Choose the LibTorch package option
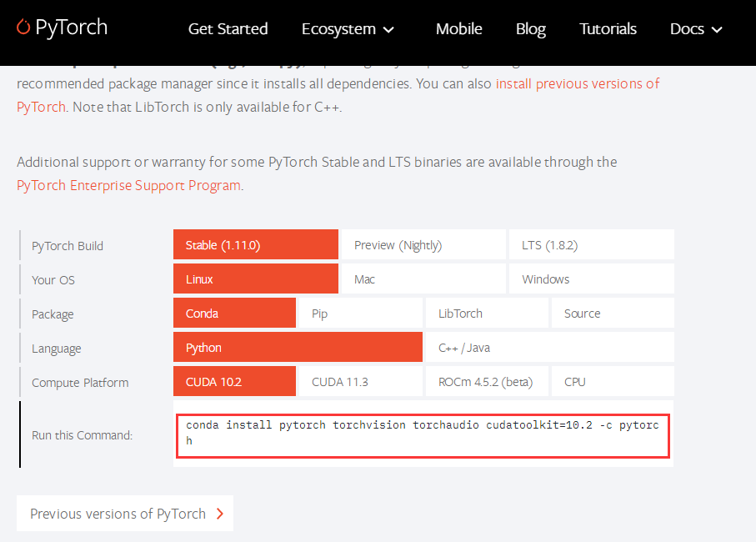Viewport: 756px width, 542px height. 487,314
